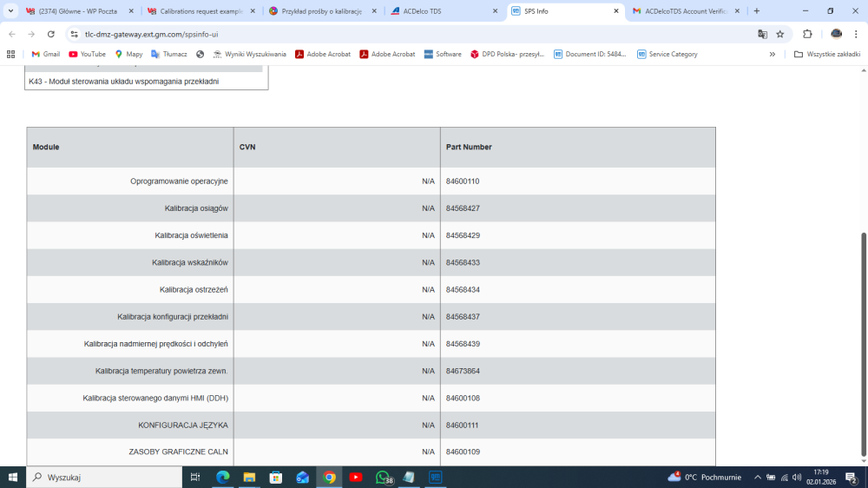Click the address bar URL

(x=151, y=35)
